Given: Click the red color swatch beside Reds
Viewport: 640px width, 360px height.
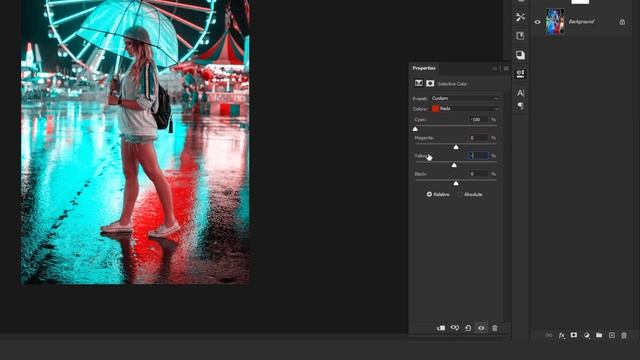Looking at the screenshot, I should 436,109.
